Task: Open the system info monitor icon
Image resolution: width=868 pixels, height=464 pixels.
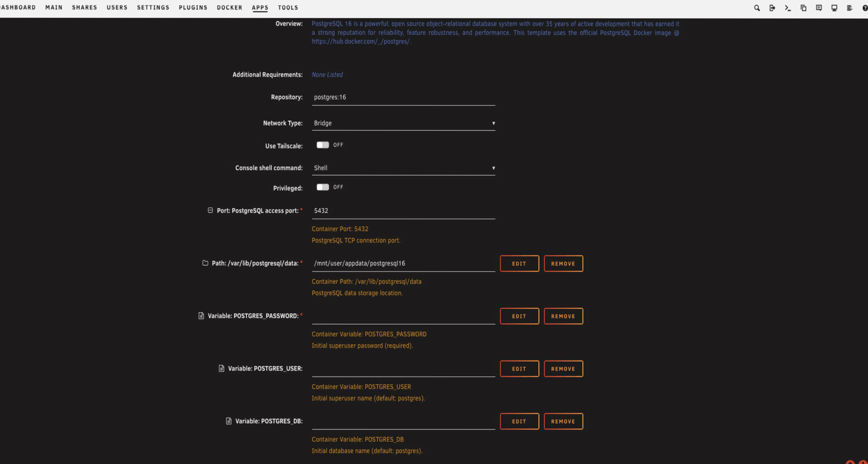Action: coord(834,8)
